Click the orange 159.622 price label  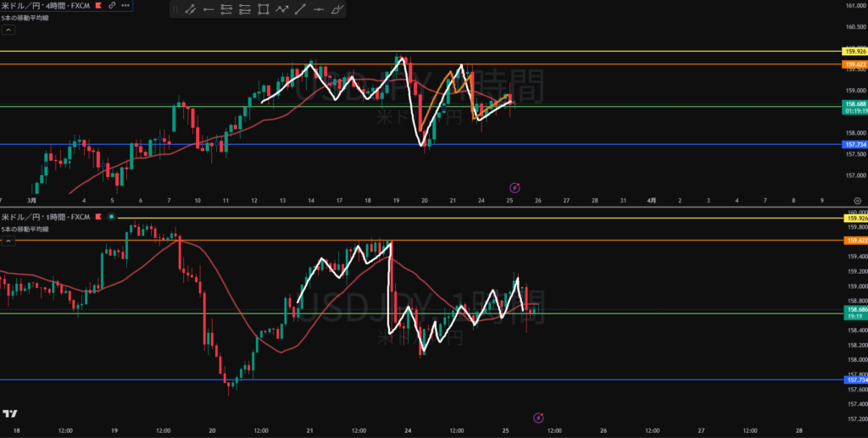[x=854, y=64]
